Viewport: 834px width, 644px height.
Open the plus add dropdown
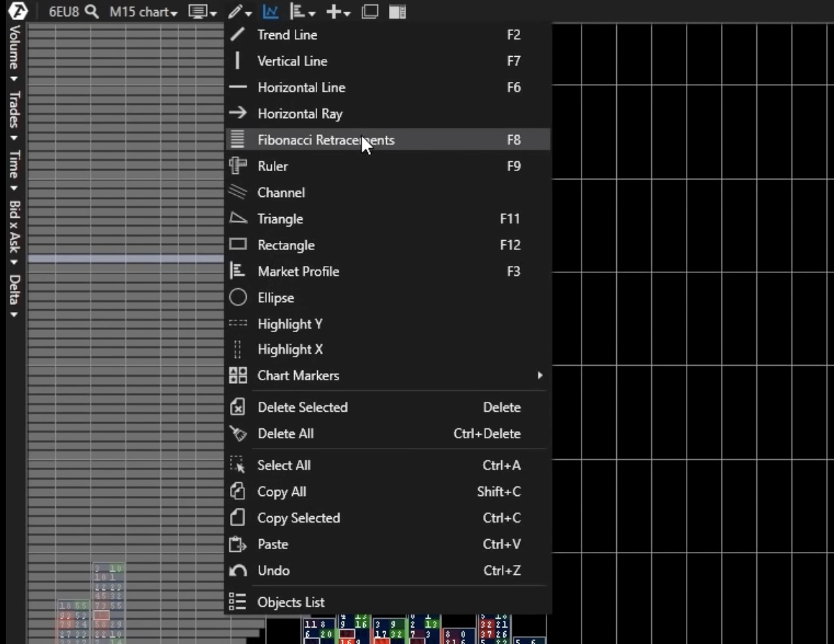pos(338,11)
